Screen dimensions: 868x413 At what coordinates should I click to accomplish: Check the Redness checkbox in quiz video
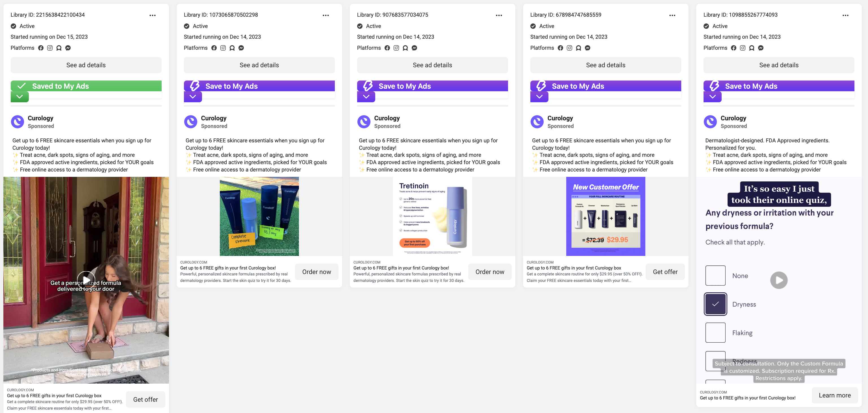tap(715, 361)
